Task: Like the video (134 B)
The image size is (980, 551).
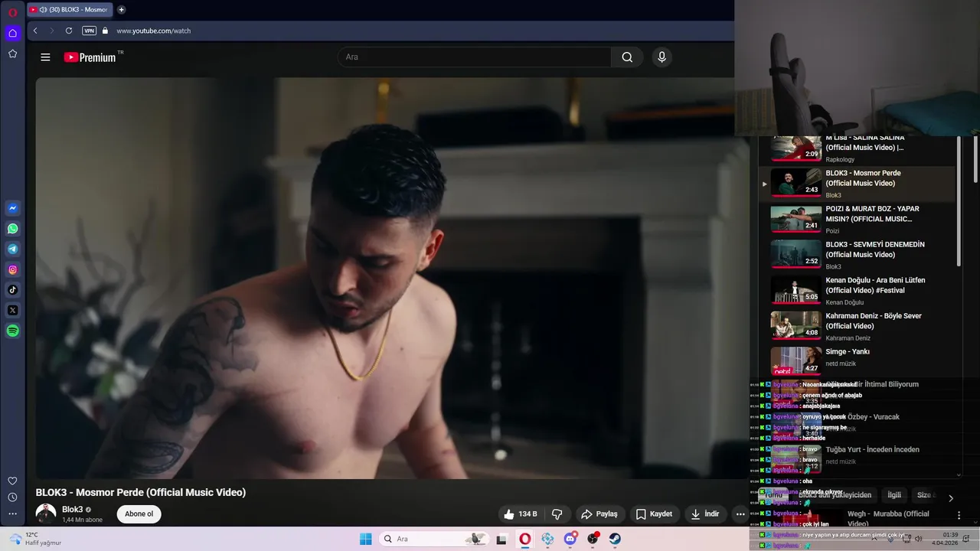Action: [x=520, y=514]
